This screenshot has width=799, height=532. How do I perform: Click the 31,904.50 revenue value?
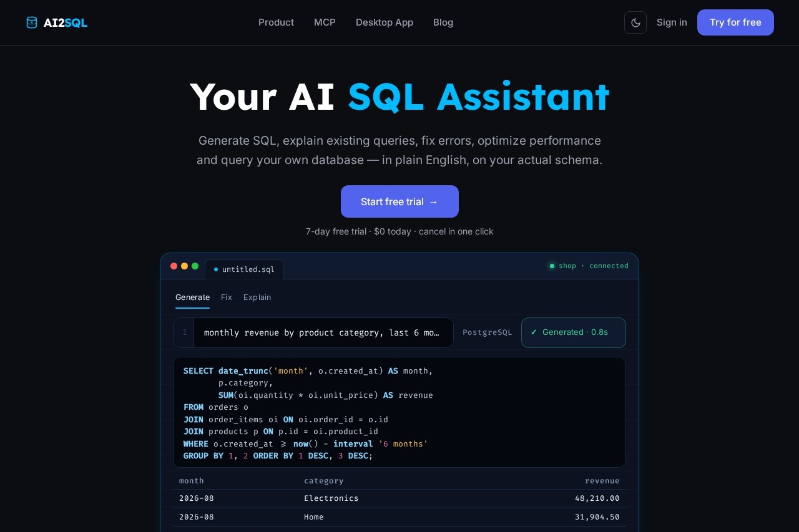pyautogui.click(x=597, y=517)
